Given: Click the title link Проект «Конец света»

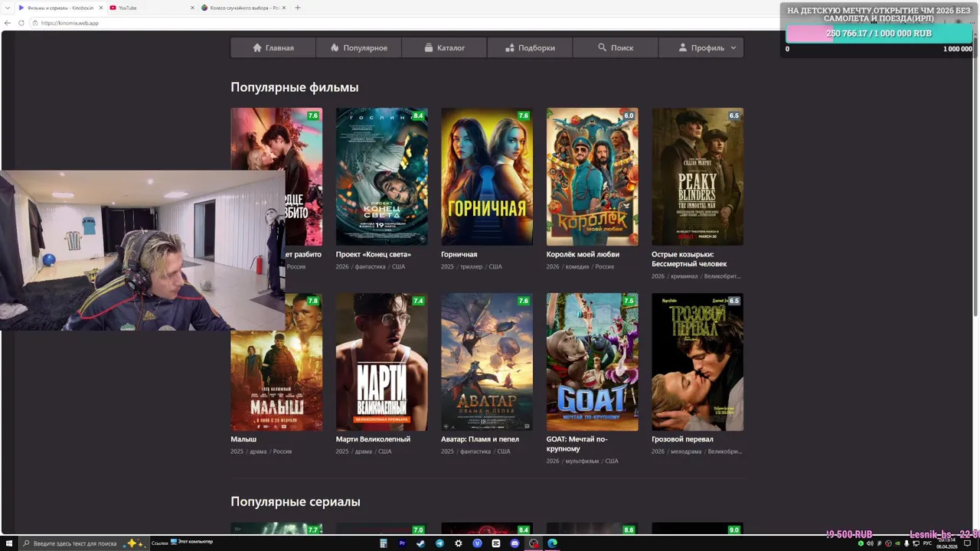Looking at the screenshot, I should (x=374, y=254).
